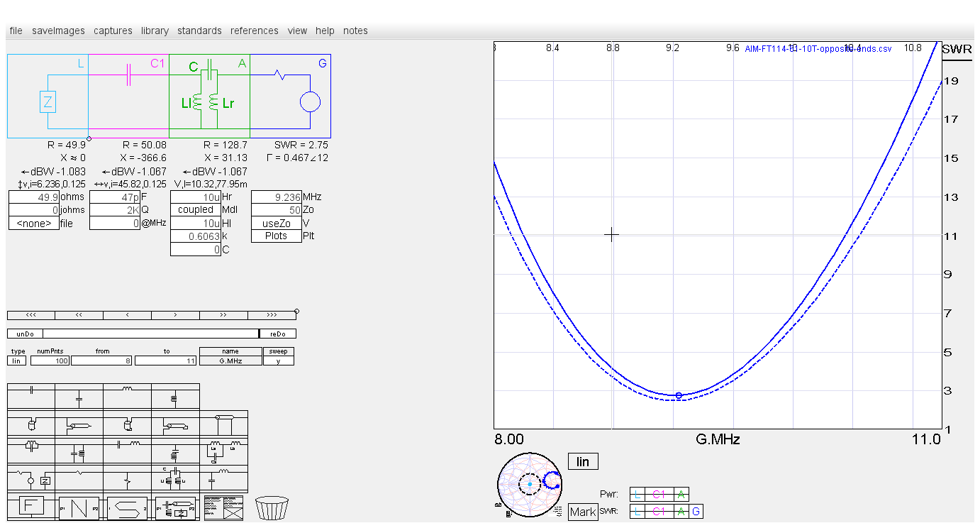Toggle the sweep y setting
Image resolution: width=980 pixels, height=528 pixels.
[278, 361]
